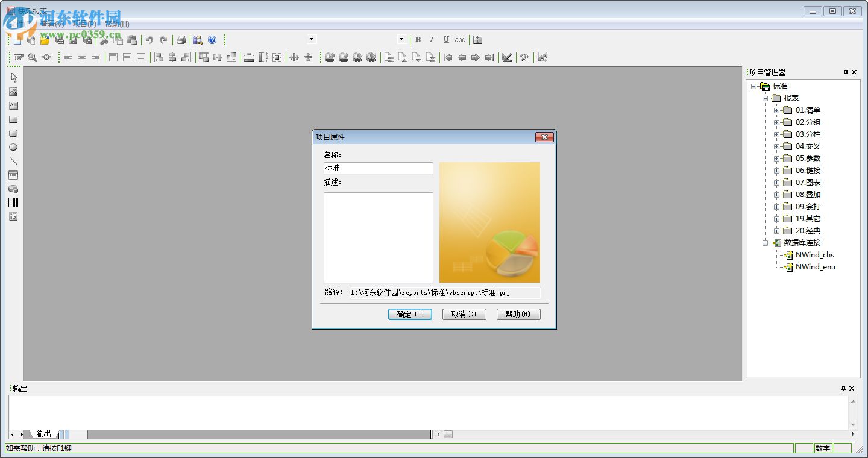This screenshot has width=868, height=458.
Task: Click the print icon on the toolbar
Action: point(181,40)
